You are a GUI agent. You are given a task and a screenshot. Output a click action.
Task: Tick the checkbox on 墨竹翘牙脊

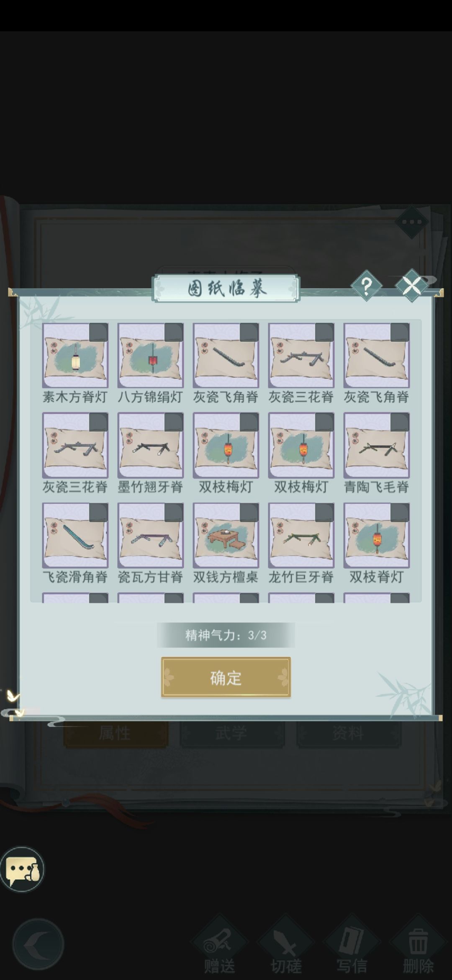[x=174, y=422]
